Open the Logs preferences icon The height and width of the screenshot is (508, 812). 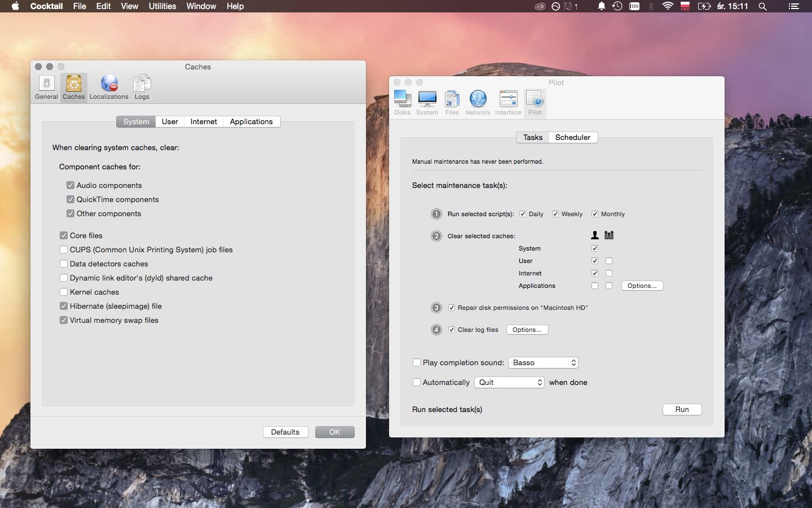pyautogui.click(x=142, y=87)
